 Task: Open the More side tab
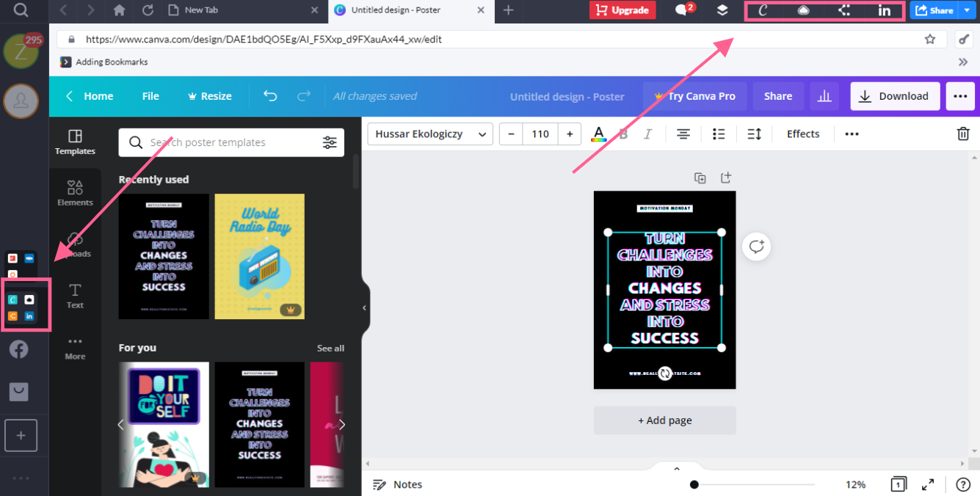[x=75, y=348]
